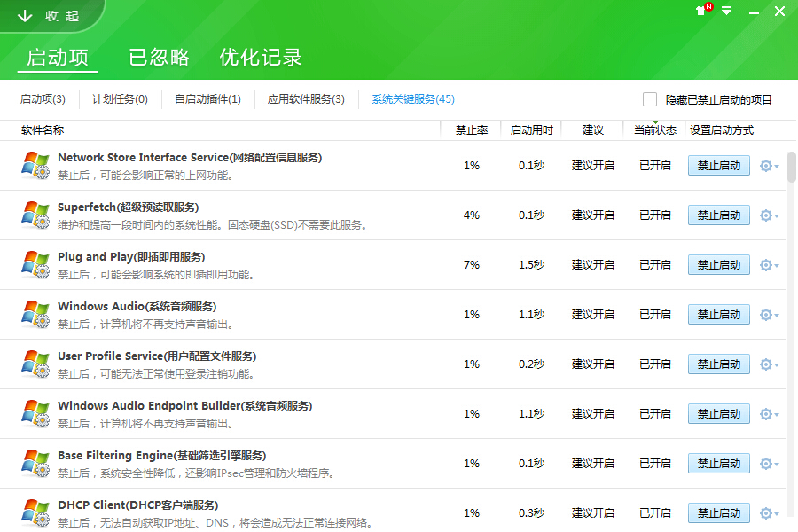Screen dimensions: 798x532
Task: Click the 1.5秒 startup time value
Action: (531, 265)
